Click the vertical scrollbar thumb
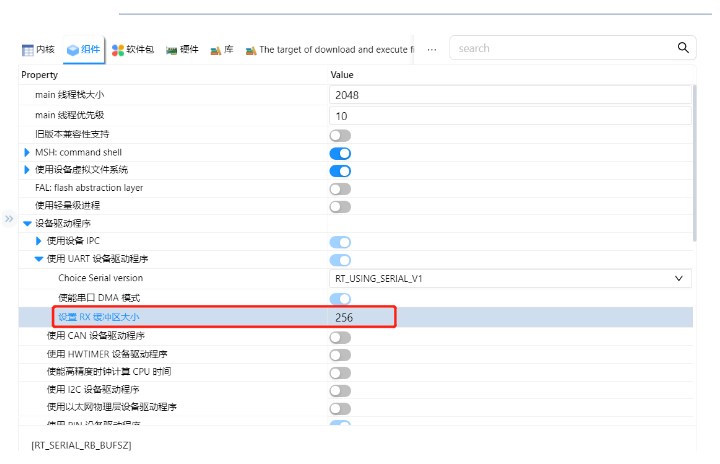Screen dimensions: 720x464 [694, 163]
